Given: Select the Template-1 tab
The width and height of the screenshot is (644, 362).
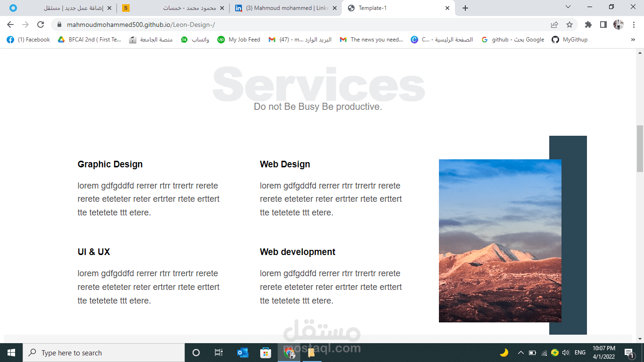Looking at the screenshot, I should pyautogui.click(x=399, y=8).
